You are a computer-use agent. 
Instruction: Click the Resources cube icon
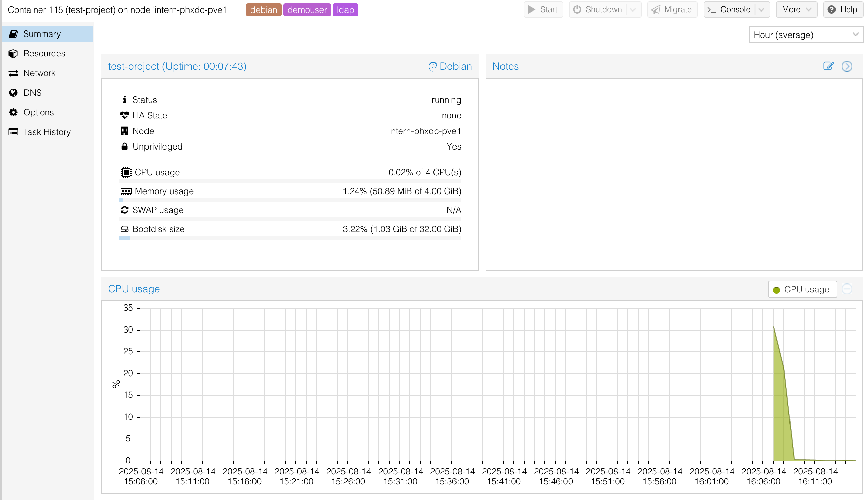point(13,53)
